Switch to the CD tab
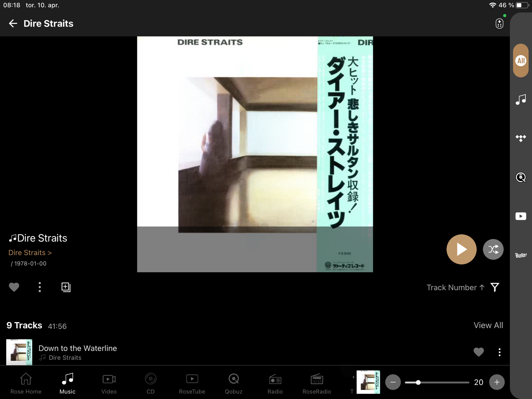This screenshot has width=532, height=399. (151, 383)
